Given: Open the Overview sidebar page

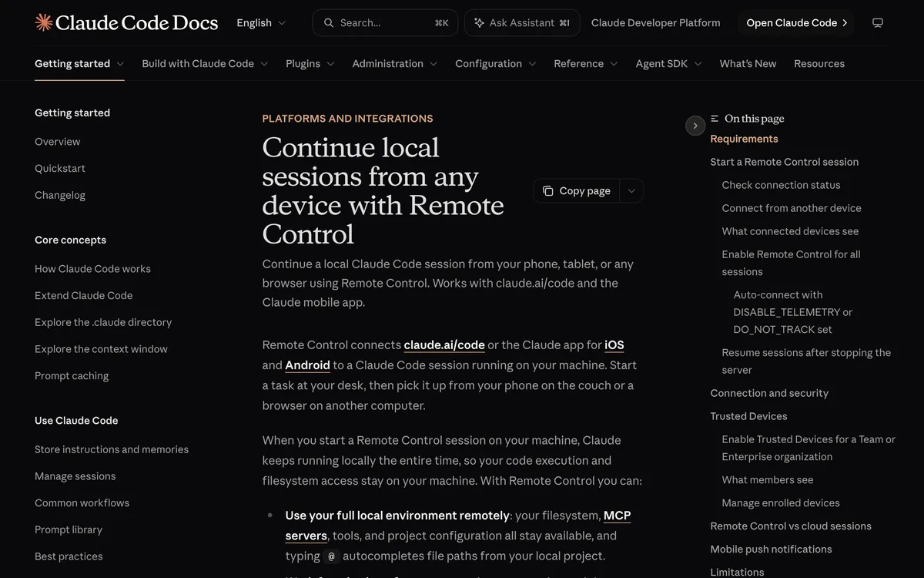Looking at the screenshot, I should pos(57,142).
